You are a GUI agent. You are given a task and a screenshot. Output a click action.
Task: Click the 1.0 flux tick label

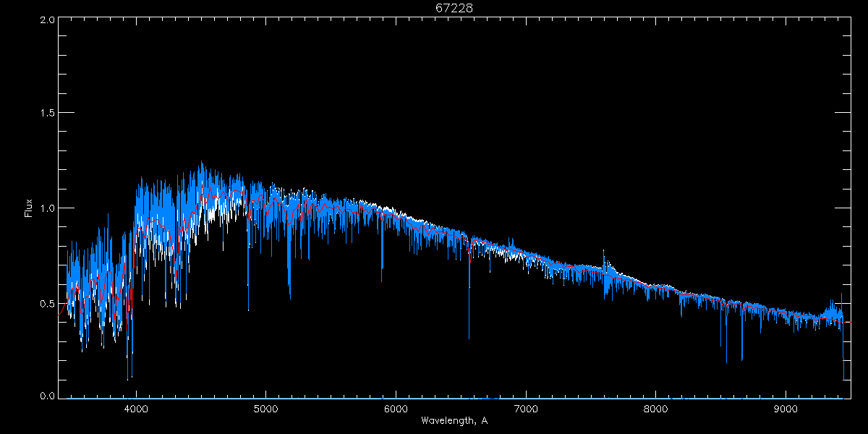tap(47, 208)
